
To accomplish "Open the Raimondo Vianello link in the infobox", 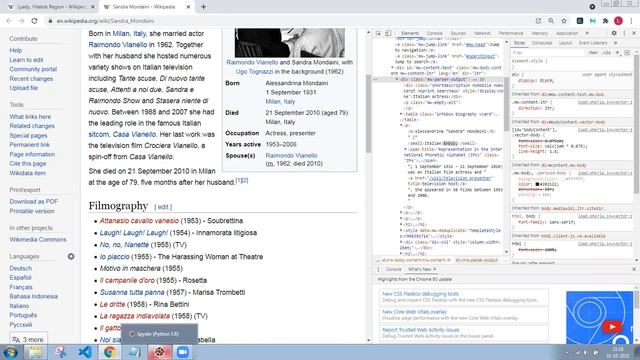I will click(x=291, y=156).
